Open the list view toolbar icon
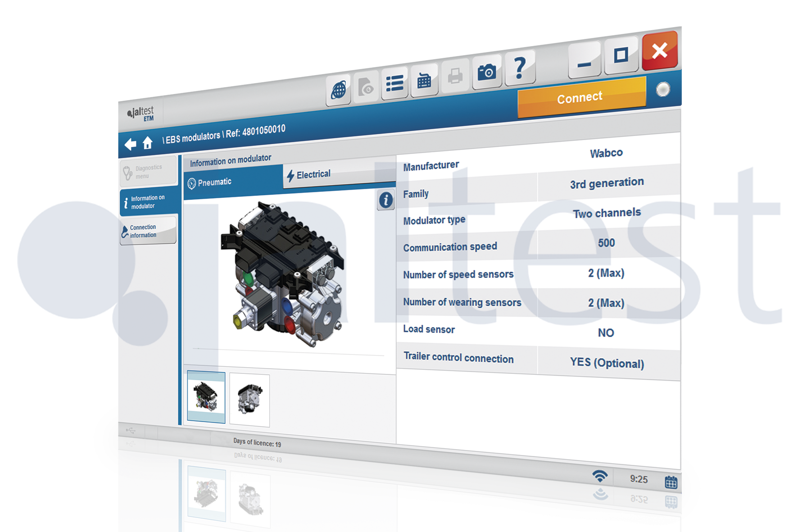Viewport: 798px width, 532px height. [394, 83]
